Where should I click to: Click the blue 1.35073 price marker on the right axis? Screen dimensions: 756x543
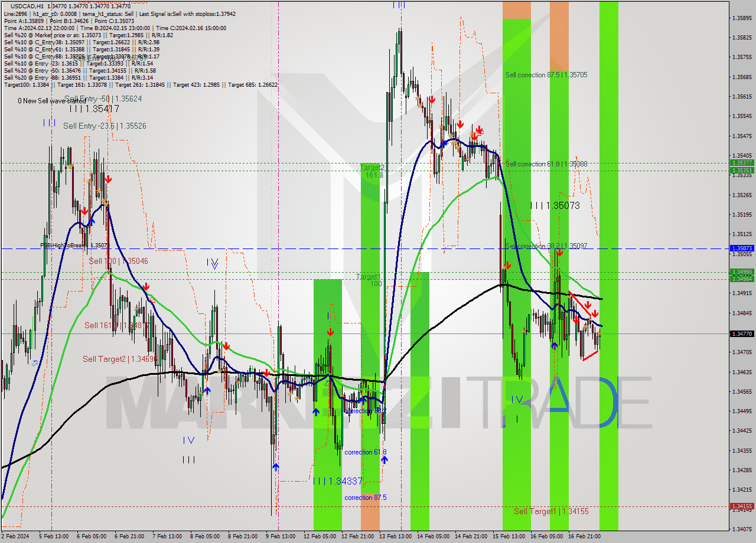pyautogui.click(x=741, y=248)
